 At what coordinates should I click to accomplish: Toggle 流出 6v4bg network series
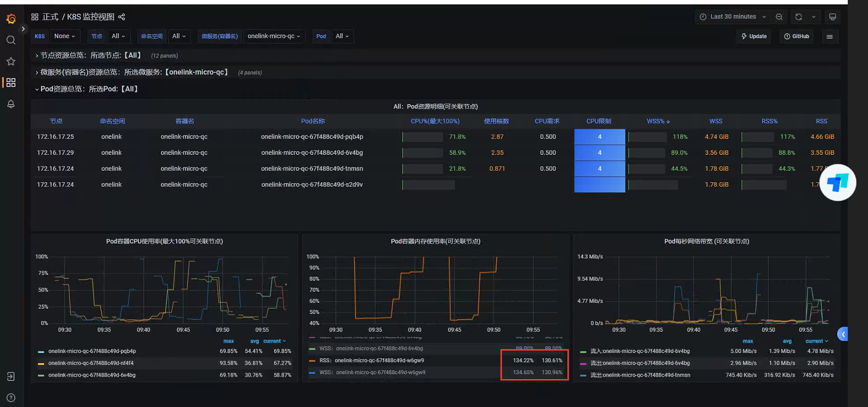[x=640, y=363]
